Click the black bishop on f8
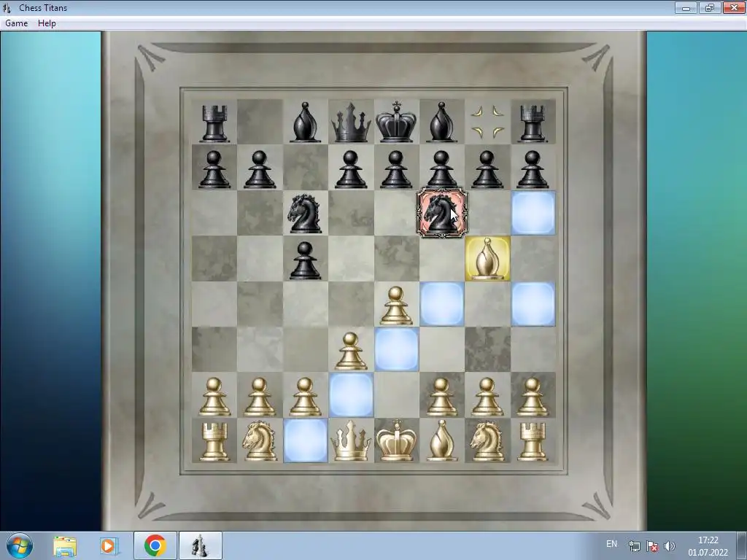747x560 pixels. click(441, 122)
